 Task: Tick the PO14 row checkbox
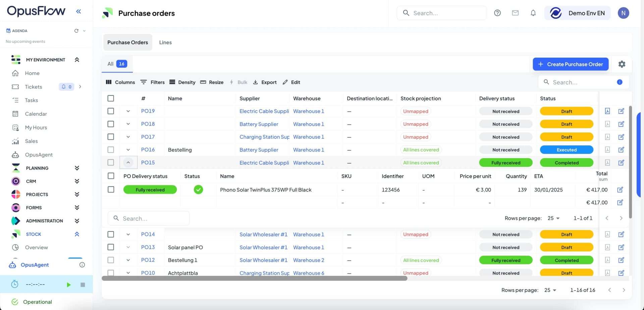tap(111, 234)
